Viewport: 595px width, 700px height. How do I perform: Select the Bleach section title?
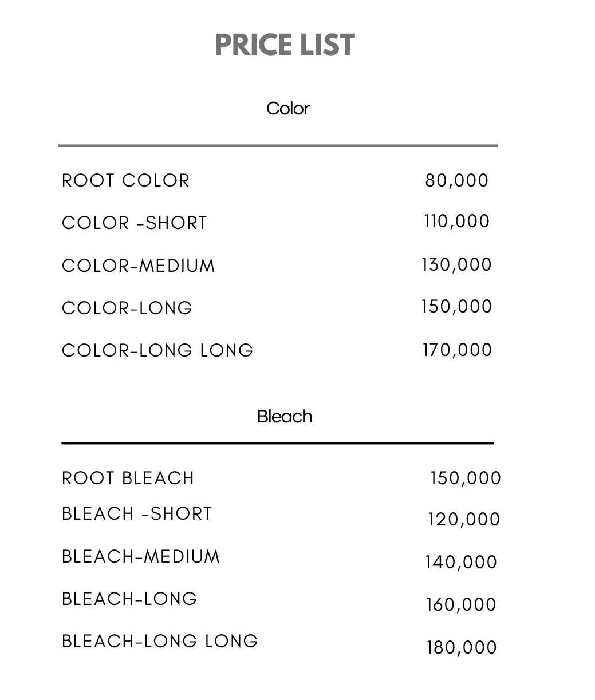tap(285, 416)
